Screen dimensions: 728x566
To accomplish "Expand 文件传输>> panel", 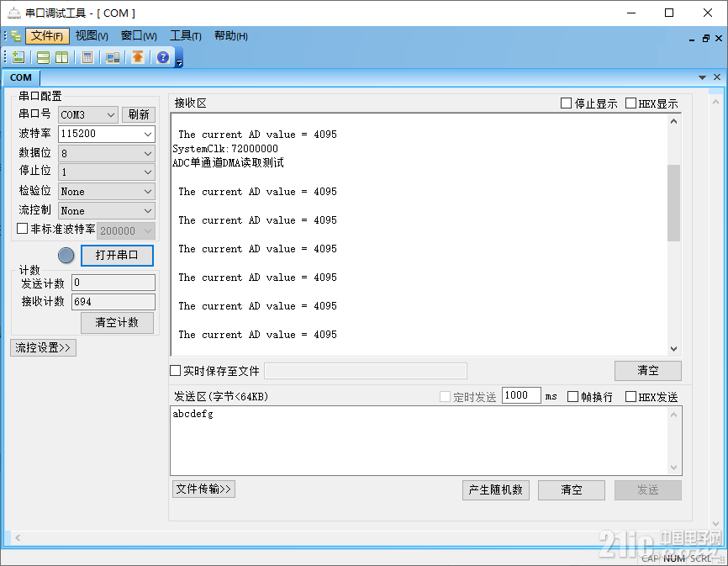I will point(203,489).
